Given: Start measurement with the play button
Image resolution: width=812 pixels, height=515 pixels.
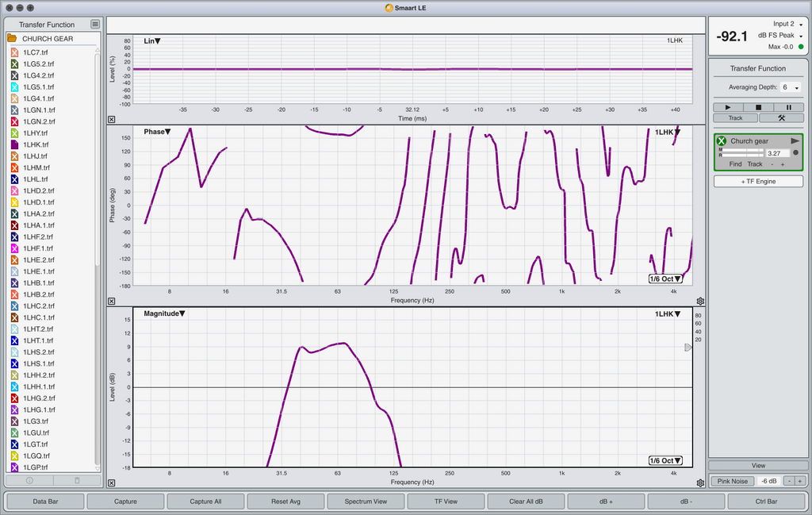Looking at the screenshot, I should 728,107.
